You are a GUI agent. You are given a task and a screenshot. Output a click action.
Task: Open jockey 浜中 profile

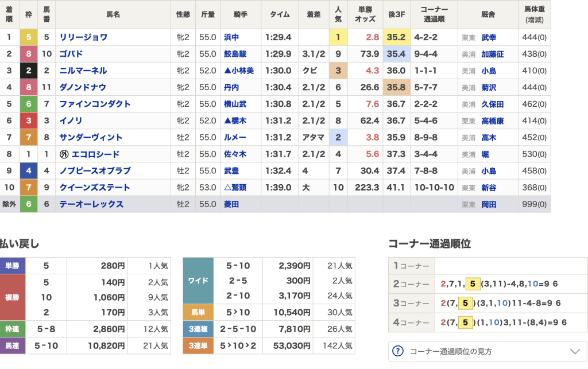click(x=231, y=37)
